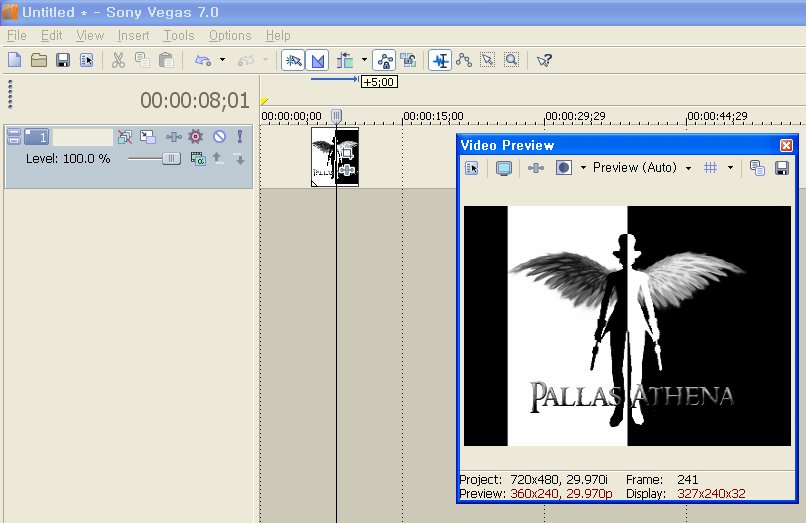The image size is (806, 523).
Task: Toggle Split Screen View in Video Preview
Action: tap(563, 168)
